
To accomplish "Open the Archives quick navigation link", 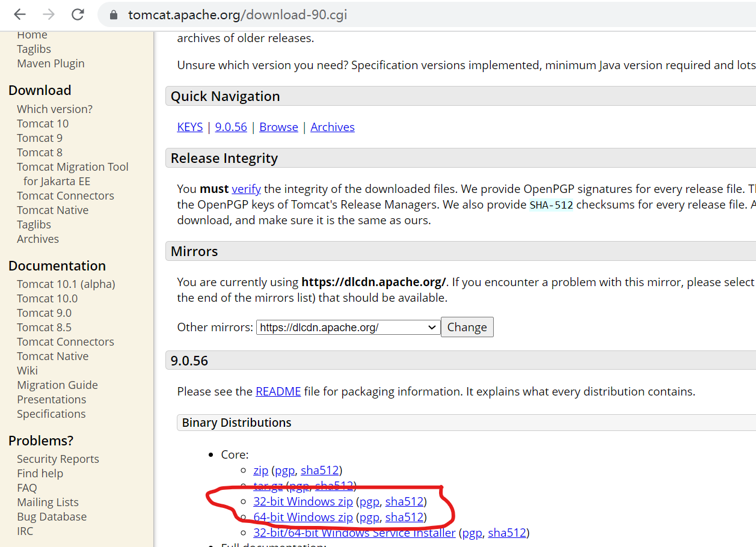I will click(333, 127).
